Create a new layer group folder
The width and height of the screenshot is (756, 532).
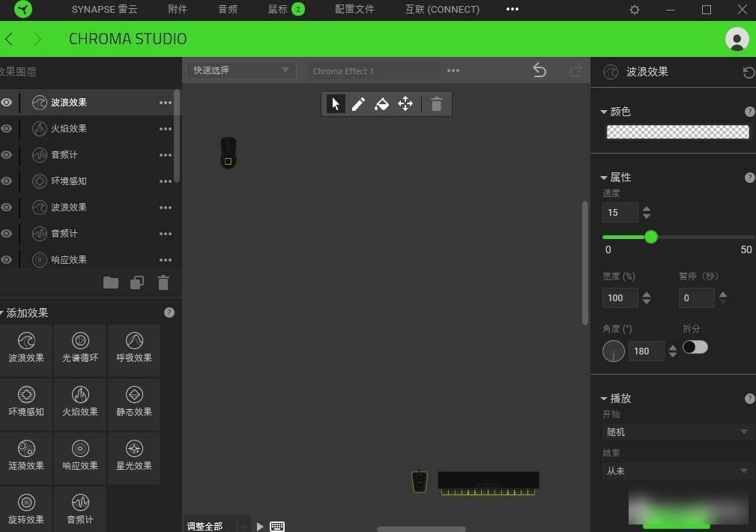111,282
